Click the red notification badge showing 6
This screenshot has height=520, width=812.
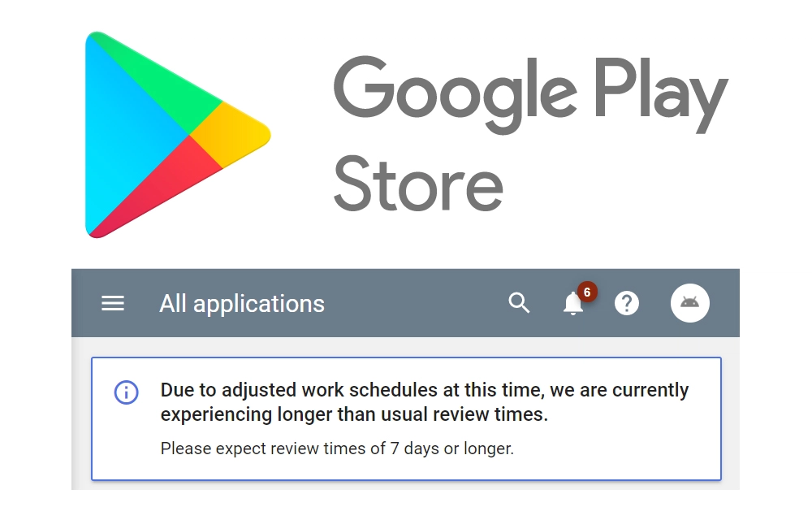pos(587,291)
